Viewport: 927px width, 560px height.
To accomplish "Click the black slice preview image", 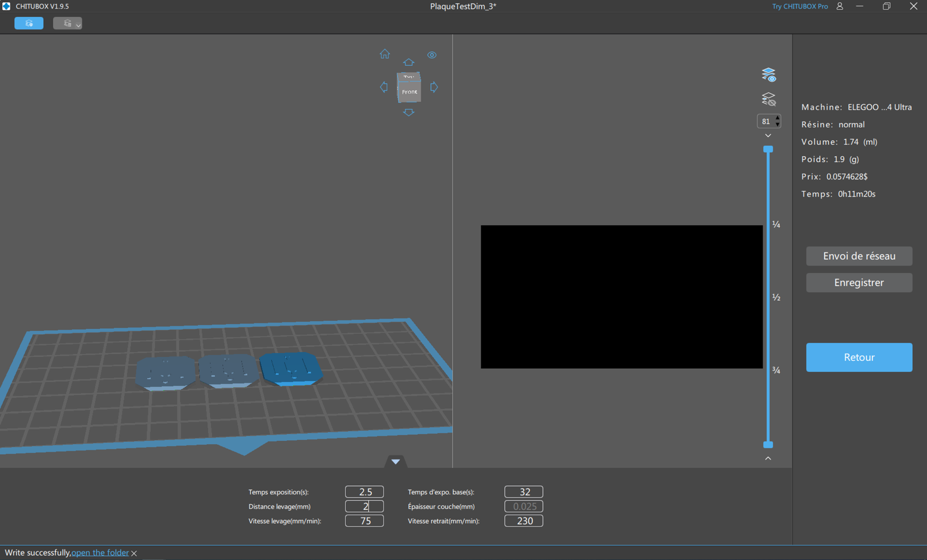I will [x=621, y=297].
